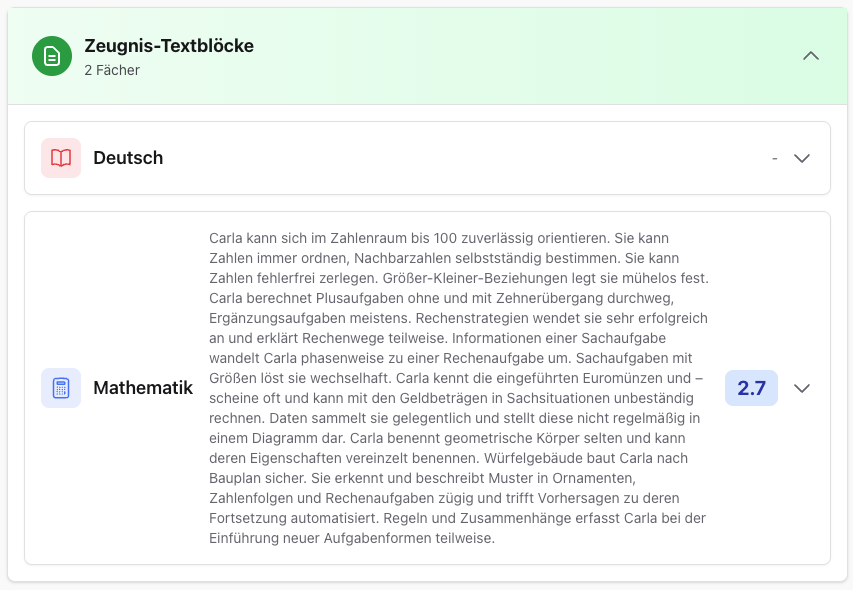Expand the Mathematik entry via its chevron
Image resolution: width=853 pixels, height=590 pixels.
[x=801, y=387]
